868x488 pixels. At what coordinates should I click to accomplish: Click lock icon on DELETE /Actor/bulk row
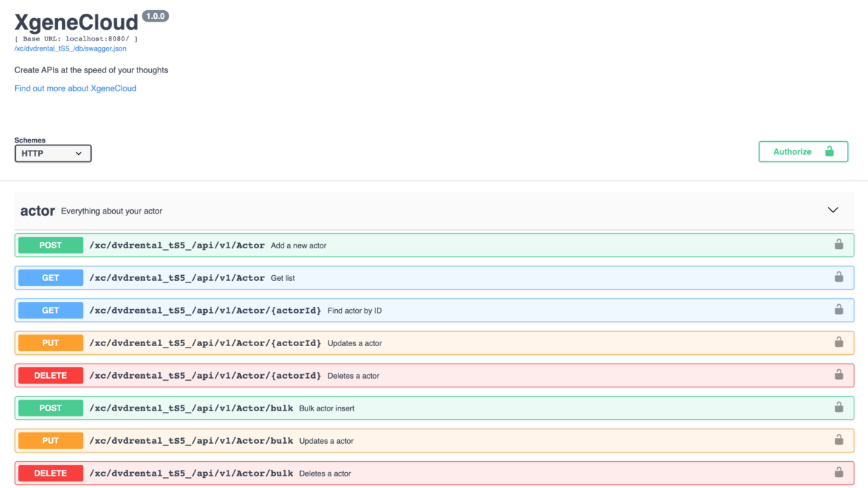point(839,473)
